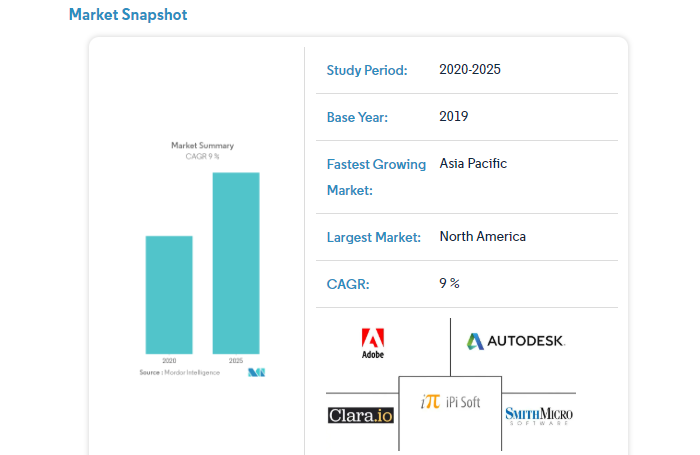
Task: Click the 2020-2025 study period value
Action: [x=470, y=70]
